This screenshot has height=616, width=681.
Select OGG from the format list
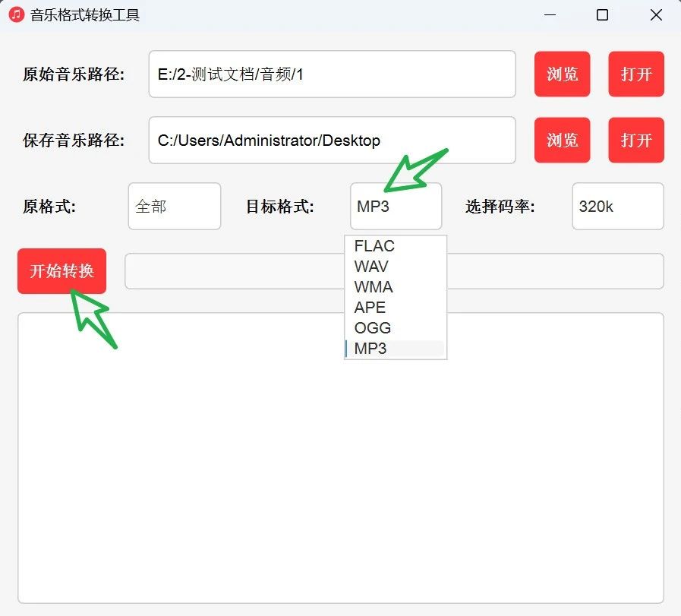pyautogui.click(x=396, y=327)
